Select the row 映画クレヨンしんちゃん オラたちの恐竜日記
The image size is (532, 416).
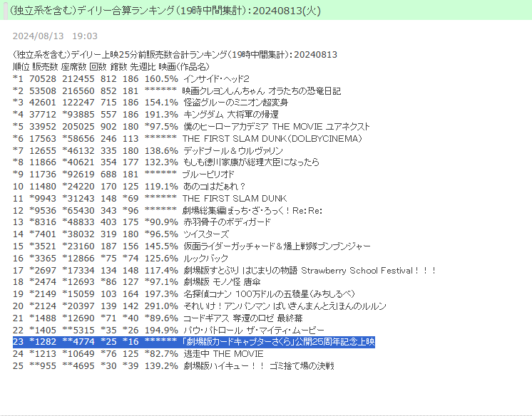click(177, 91)
